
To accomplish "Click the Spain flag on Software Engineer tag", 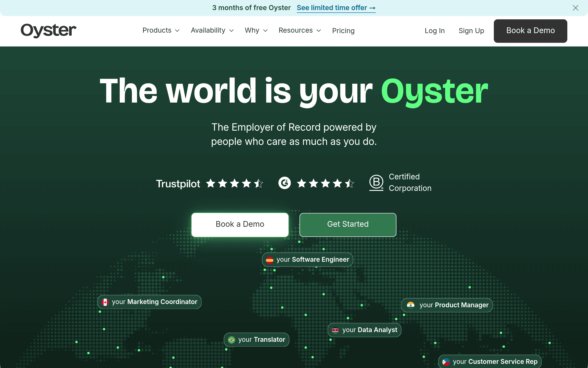I will click(x=269, y=260).
